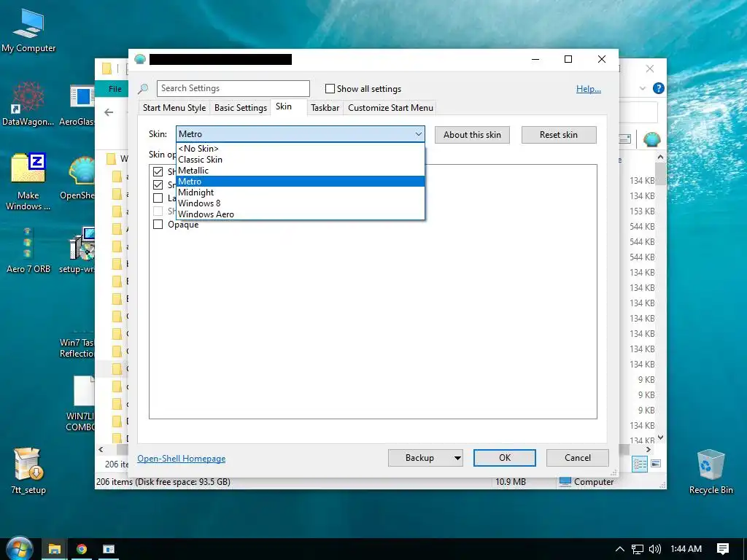Click the 10.9 MB status bar entry
The width and height of the screenshot is (747, 560).
(x=510, y=482)
